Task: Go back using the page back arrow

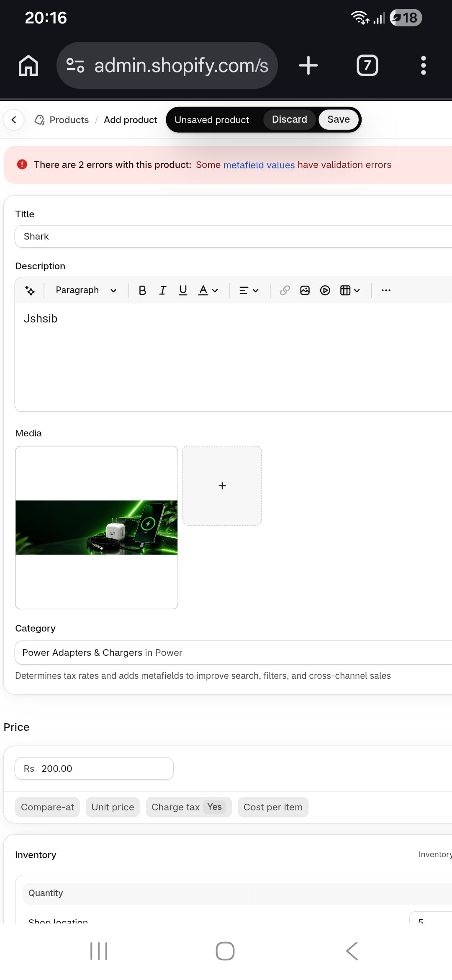Action: [14, 120]
